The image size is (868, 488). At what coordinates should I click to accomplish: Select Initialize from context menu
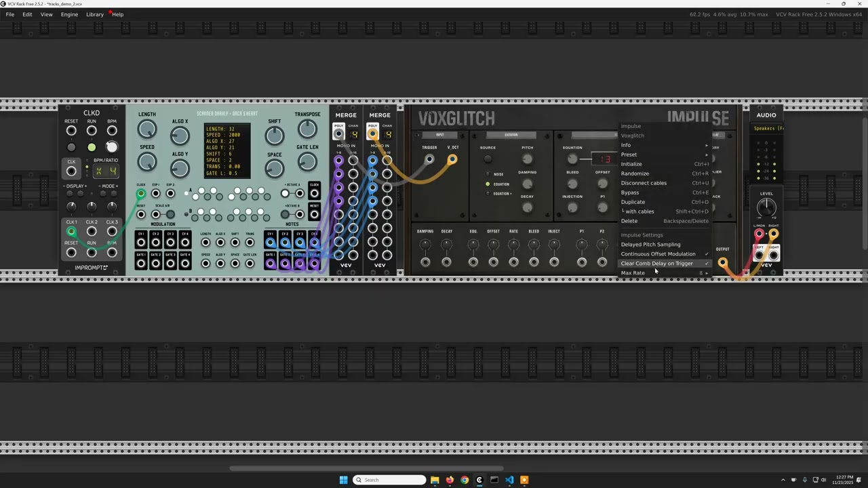point(665,164)
